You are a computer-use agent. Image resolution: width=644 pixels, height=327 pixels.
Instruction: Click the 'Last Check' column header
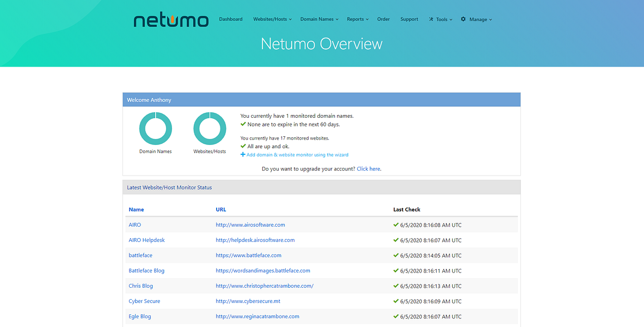click(407, 209)
